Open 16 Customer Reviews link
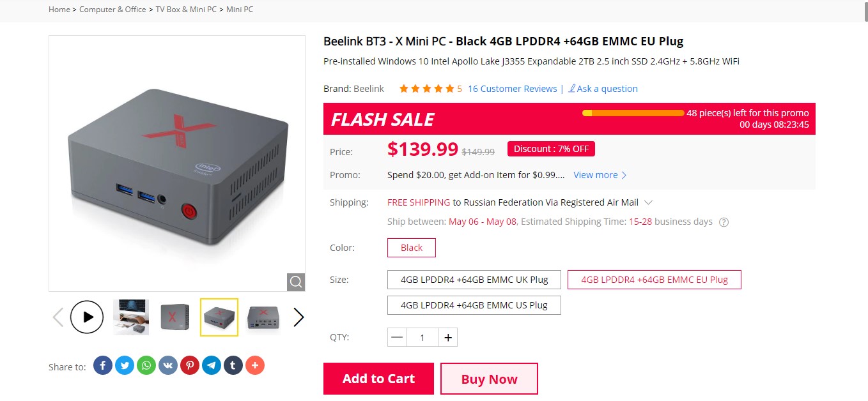The height and width of the screenshot is (401, 868). tap(513, 89)
